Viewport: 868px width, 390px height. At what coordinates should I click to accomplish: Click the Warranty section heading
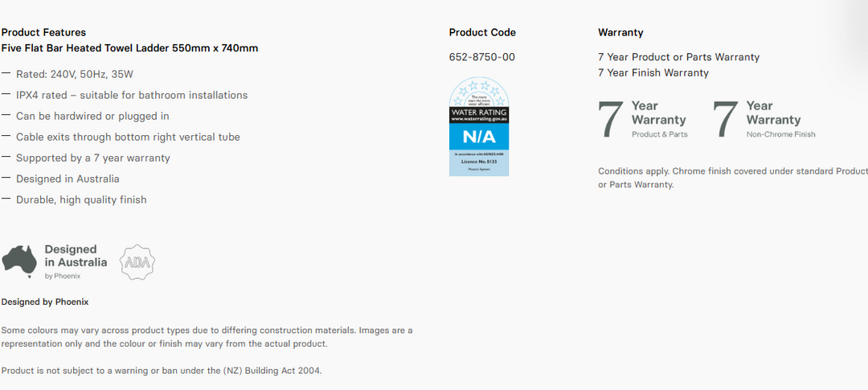(620, 33)
